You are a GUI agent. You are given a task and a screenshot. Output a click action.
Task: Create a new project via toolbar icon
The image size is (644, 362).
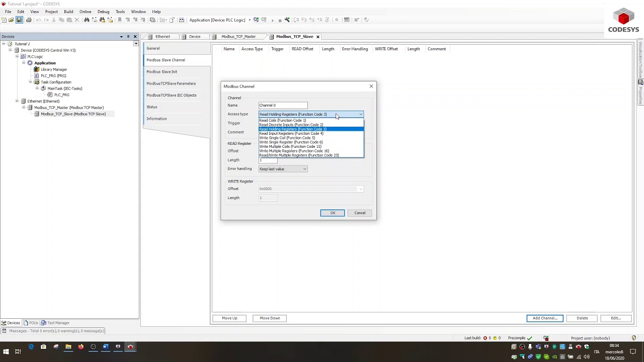coord(4,20)
